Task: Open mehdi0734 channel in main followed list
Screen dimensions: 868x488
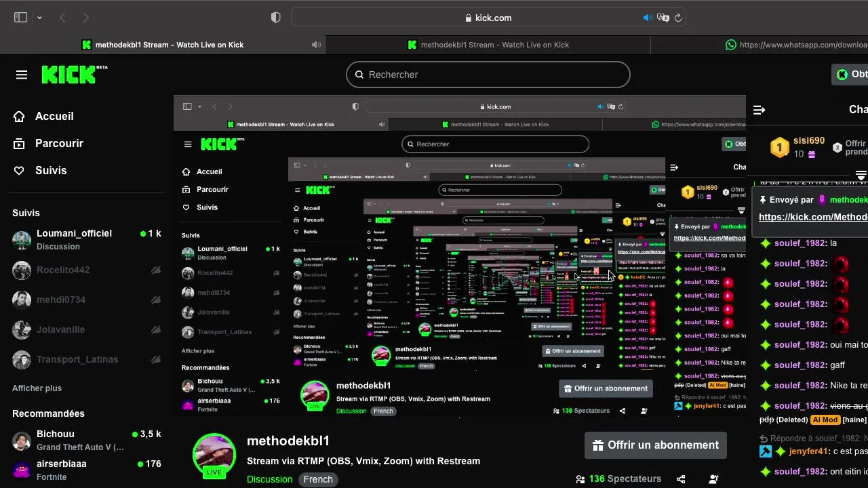Action: [x=87, y=300]
